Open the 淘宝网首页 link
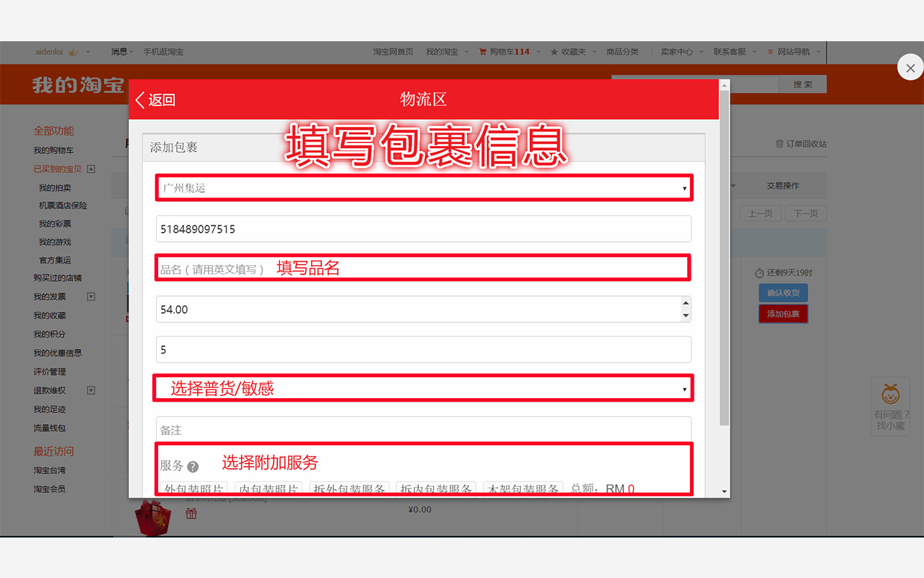The height and width of the screenshot is (578, 924). [393, 52]
